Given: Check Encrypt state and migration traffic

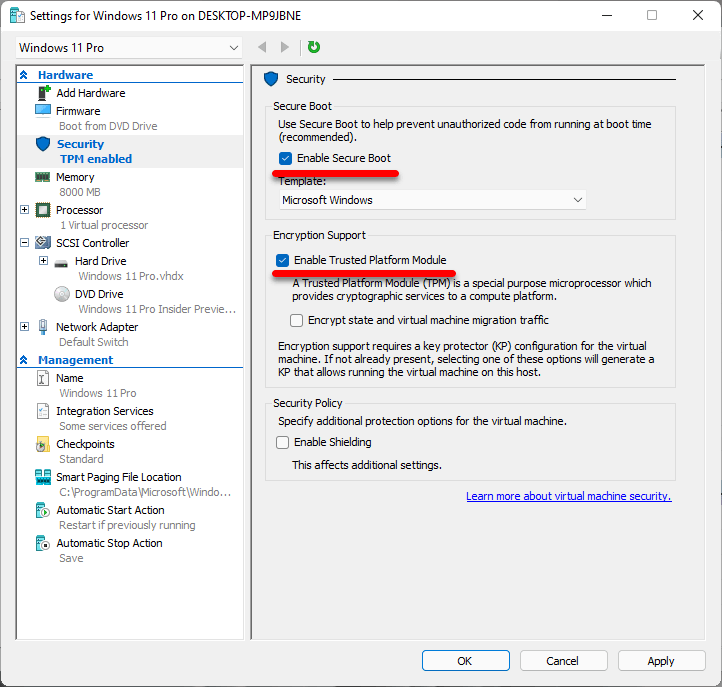Looking at the screenshot, I should tap(297, 320).
